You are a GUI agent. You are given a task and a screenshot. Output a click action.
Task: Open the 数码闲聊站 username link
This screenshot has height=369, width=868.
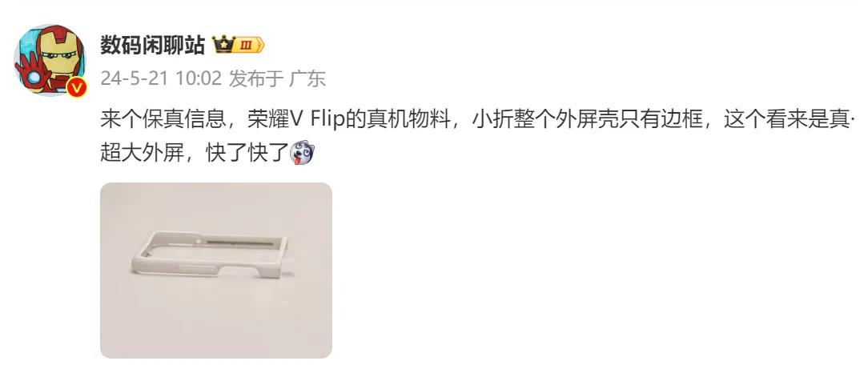click(x=153, y=46)
